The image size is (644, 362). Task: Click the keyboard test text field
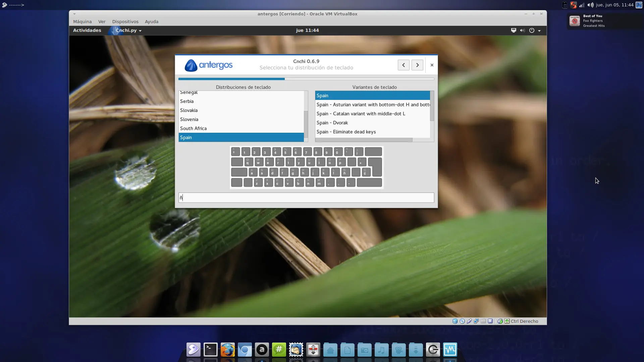click(x=306, y=197)
